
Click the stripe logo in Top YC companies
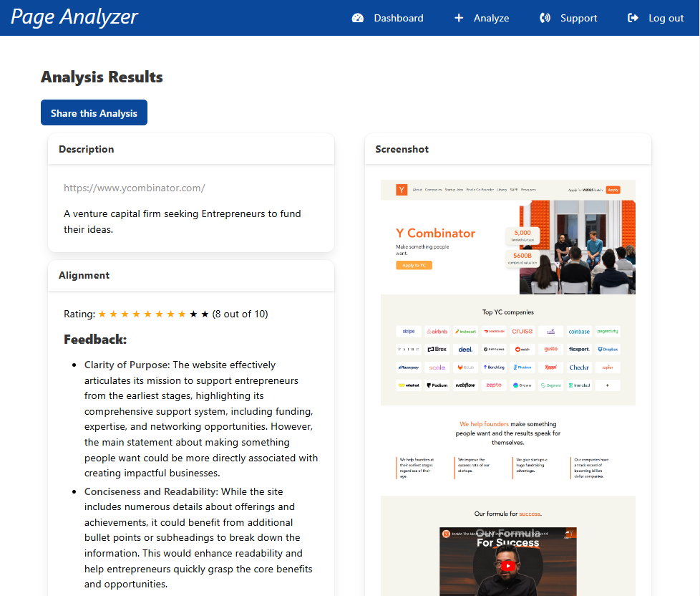click(x=409, y=332)
